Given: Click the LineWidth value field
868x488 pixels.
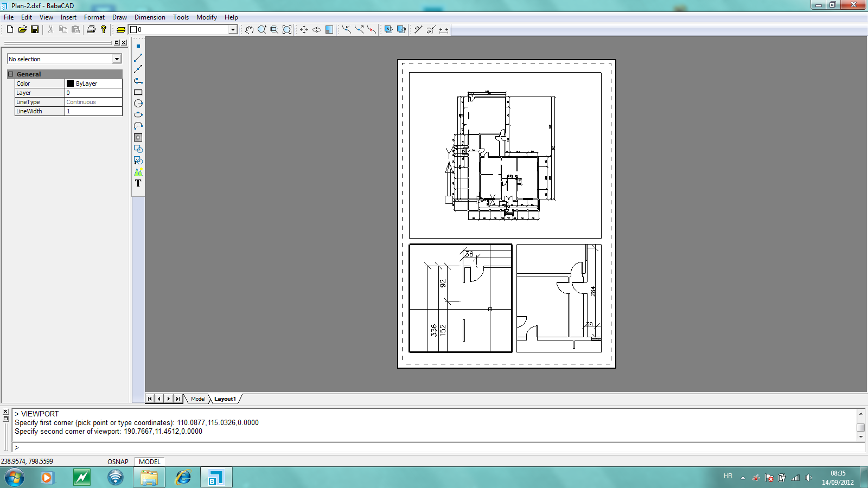Looking at the screenshot, I should point(93,111).
